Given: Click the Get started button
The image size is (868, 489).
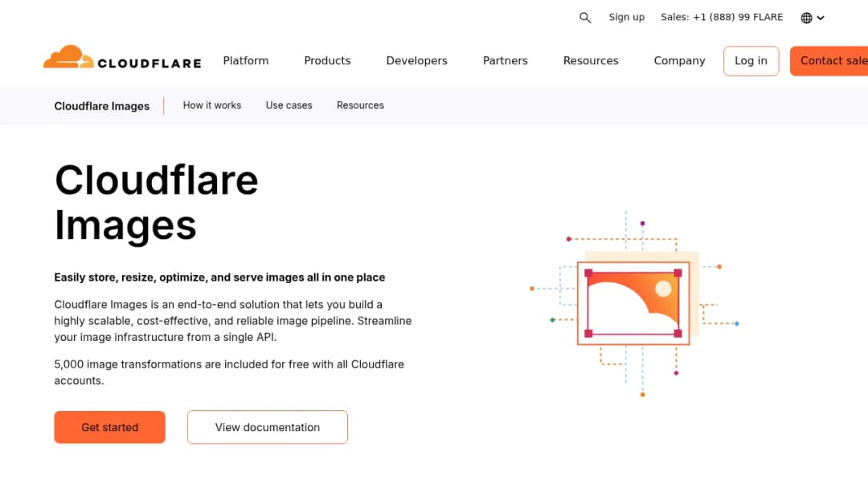Looking at the screenshot, I should coord(109,427).
